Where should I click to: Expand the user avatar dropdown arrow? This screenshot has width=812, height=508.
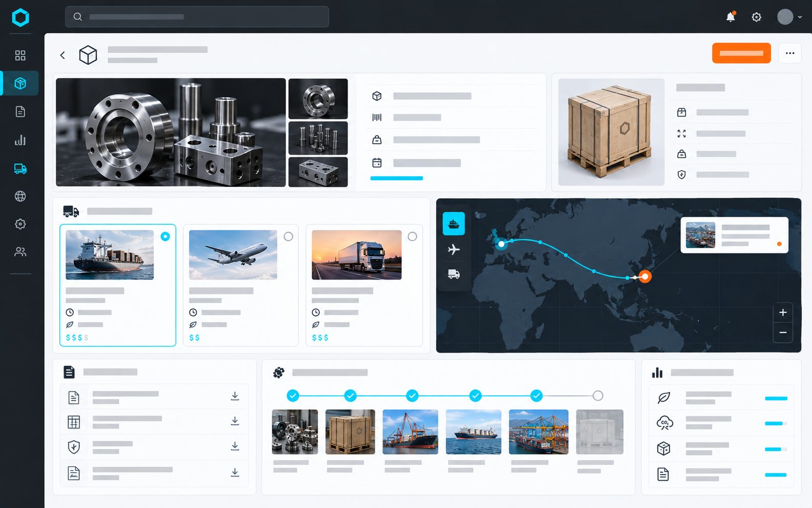(x=800, y=17)
